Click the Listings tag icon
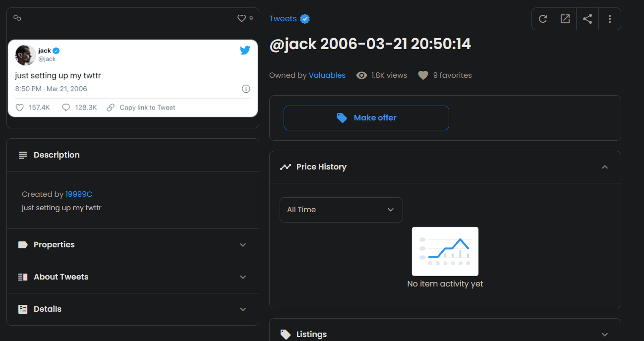Viewport: 644px width, 341px height. (285, 335)
